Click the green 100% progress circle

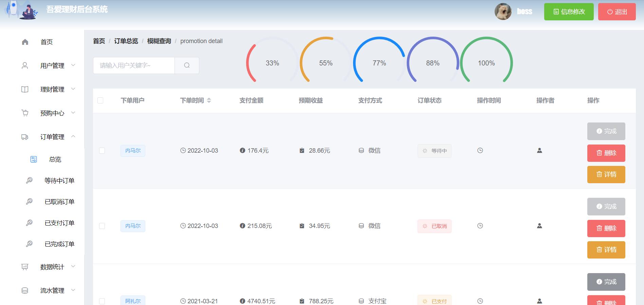[486, 63]
